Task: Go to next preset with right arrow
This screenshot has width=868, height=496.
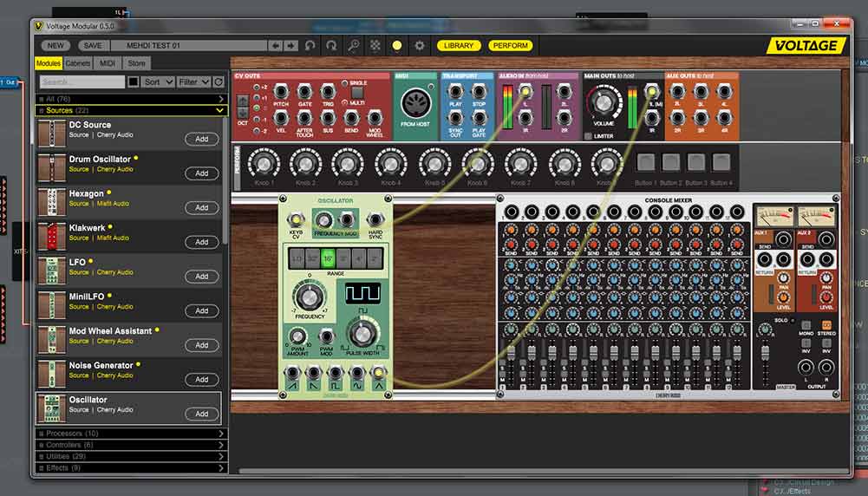Action: 290,45
